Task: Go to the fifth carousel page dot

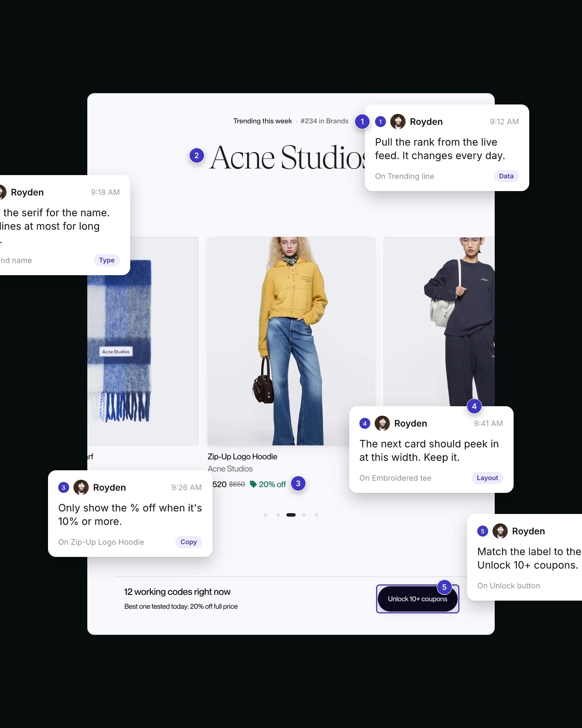Action: (316, 515)
